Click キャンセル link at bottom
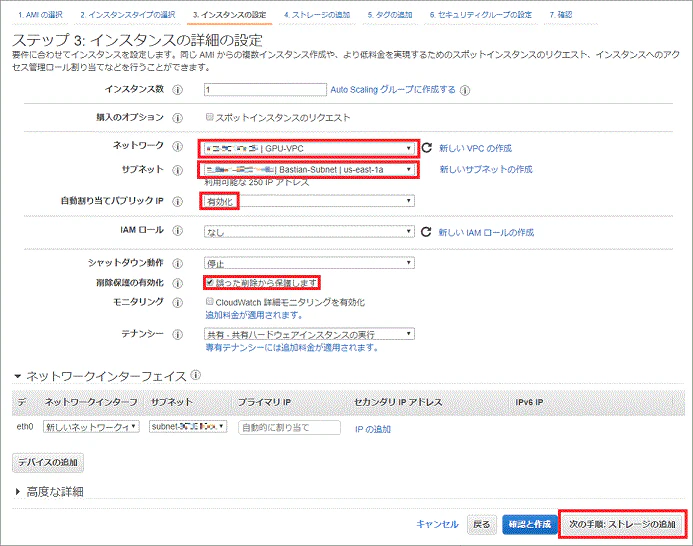The height and width of the screenshot is (546, 693). [x=438, y=524]
